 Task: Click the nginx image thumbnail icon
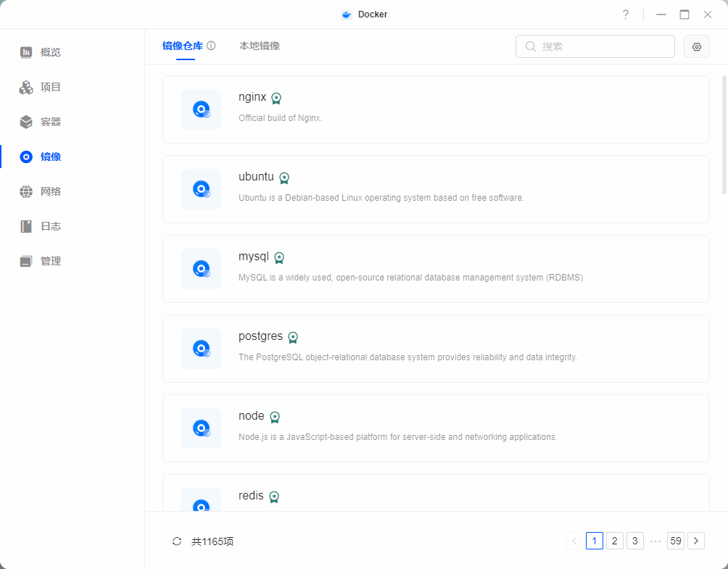[x=201, y=109]
